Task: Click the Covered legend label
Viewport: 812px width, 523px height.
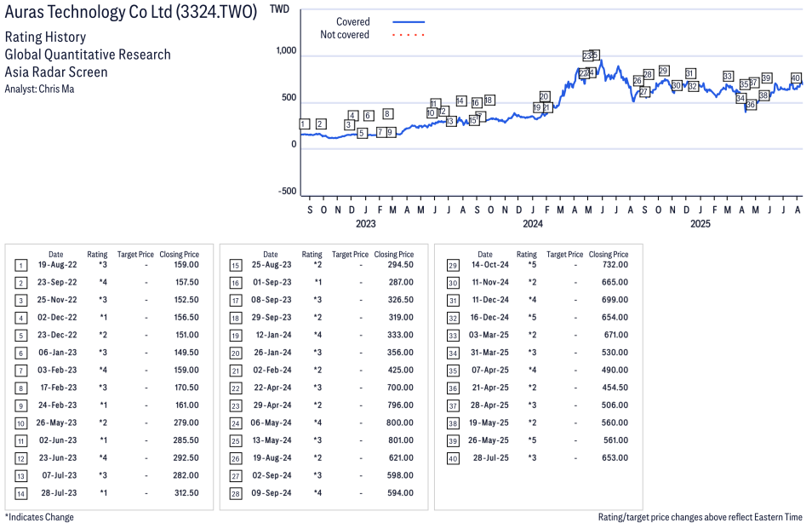Action: tap(353, 22)
